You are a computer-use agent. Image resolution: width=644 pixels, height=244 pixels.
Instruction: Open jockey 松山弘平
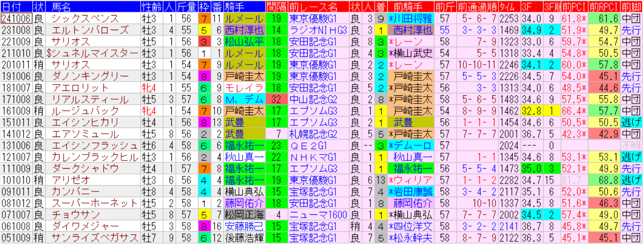(x=244, y=42)
